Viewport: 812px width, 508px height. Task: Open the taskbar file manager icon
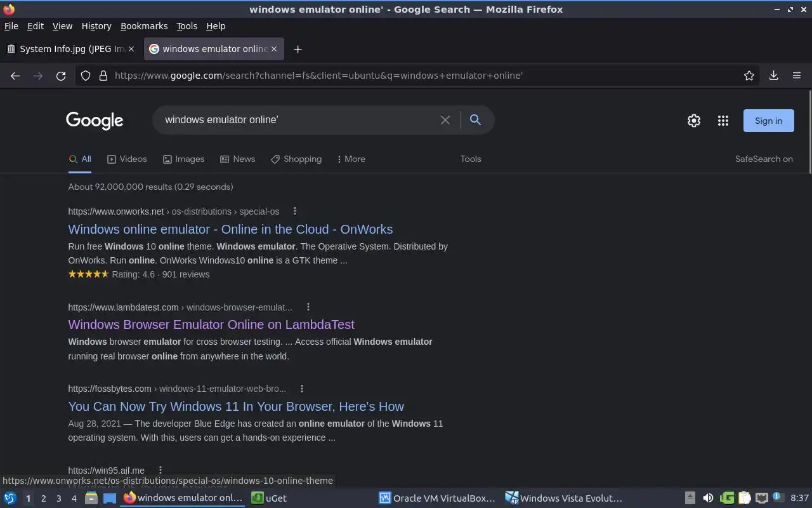click(x=91, y=498)
